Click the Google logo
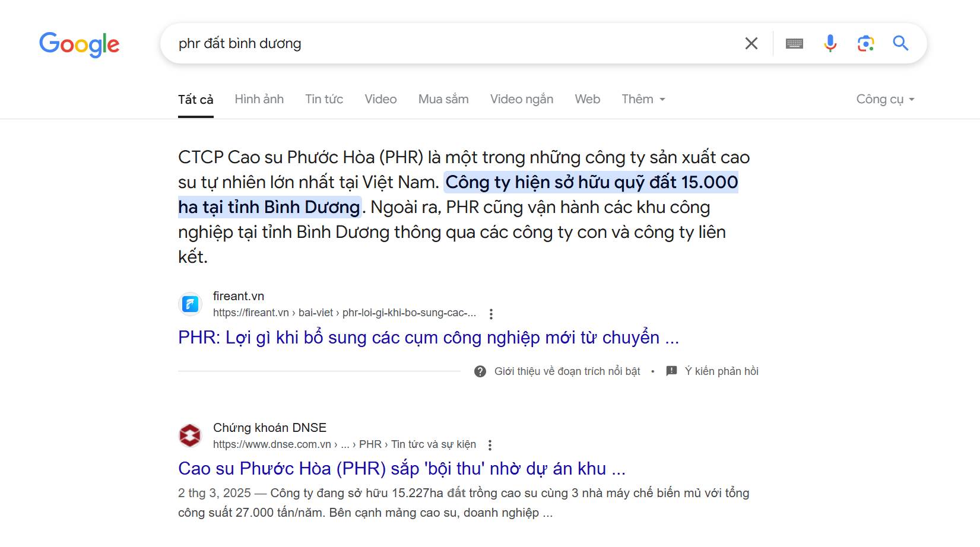 80,44
